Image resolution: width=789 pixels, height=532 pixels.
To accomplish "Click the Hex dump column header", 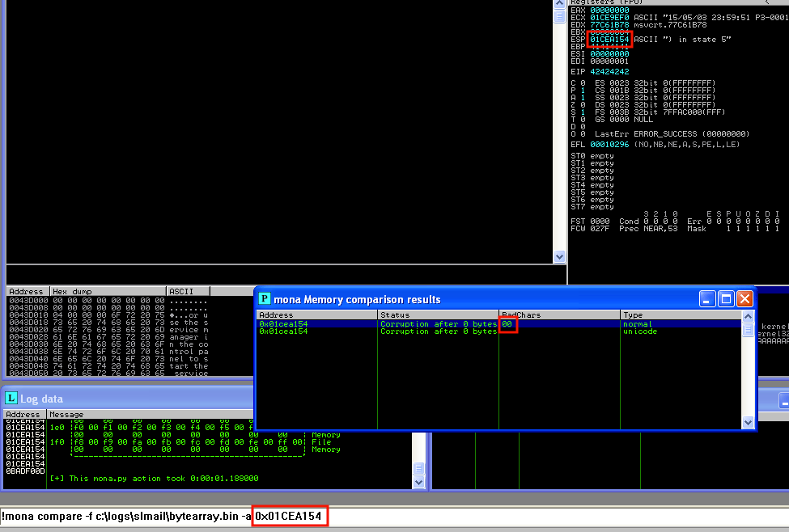I will (x=107, y=291).
